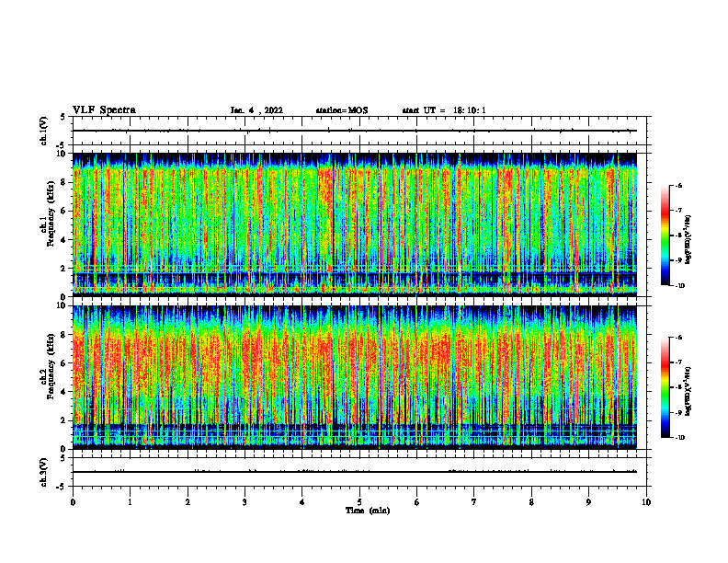The width and height of the screenshot is (728, 563).
Task: Click the ch.1 spectrogram panel
Action: [x=355, y=224]
